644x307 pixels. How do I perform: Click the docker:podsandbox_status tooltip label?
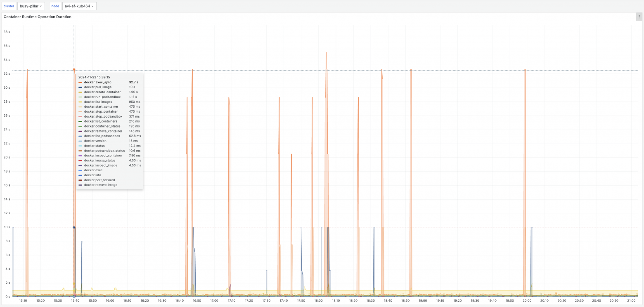104,151
